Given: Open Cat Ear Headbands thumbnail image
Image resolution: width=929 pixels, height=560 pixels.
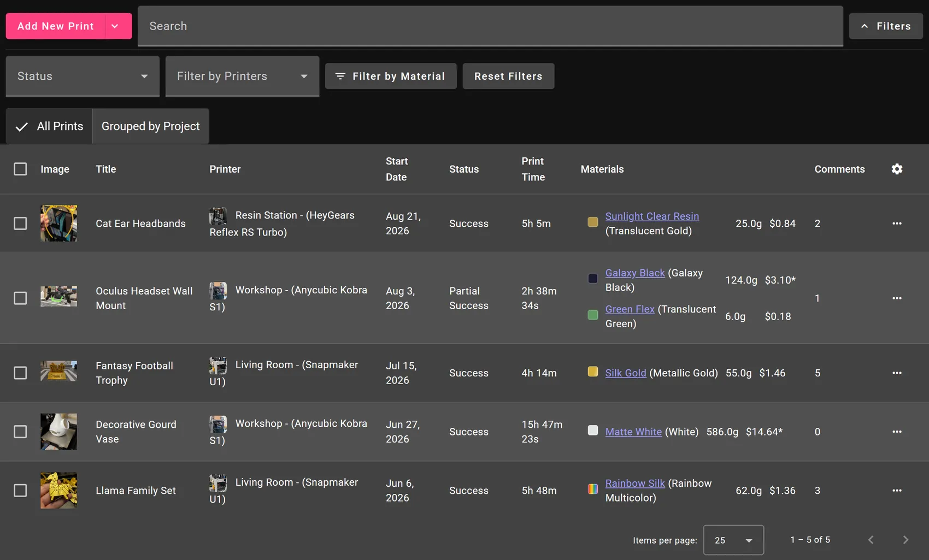Looking at the screenshot, I should coord(58,223).
